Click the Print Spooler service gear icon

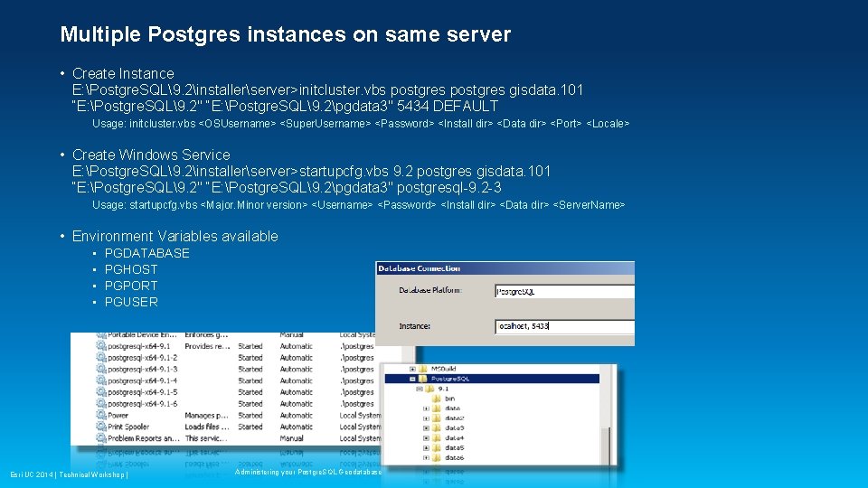coord(100,427)
